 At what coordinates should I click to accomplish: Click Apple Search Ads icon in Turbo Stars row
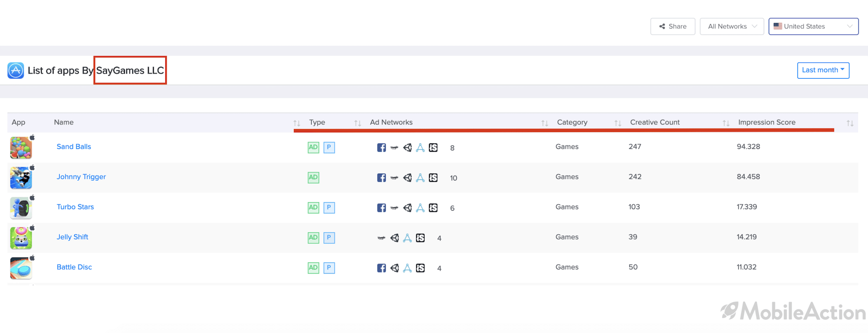tap(420, 208)
